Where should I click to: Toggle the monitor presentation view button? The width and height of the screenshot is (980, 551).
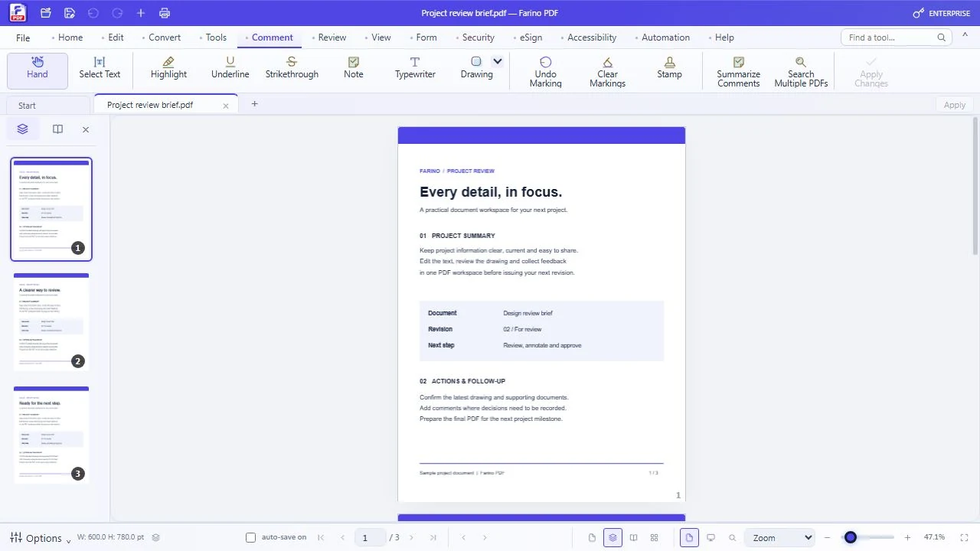click(x=710, y=538)
